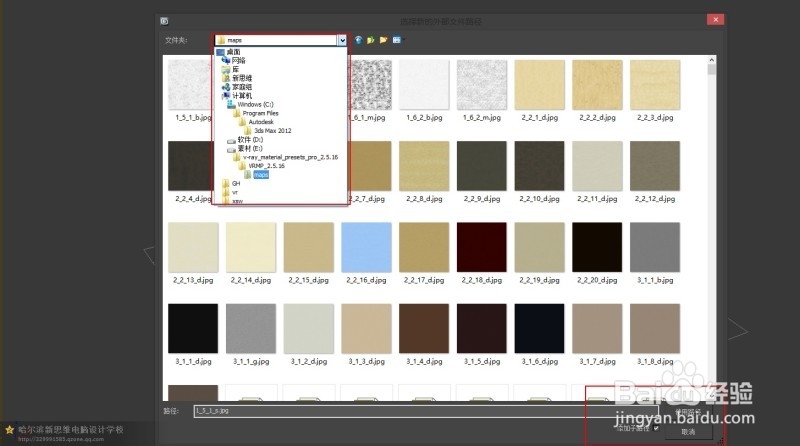Screen dimensions: 800x446
Task: Click the 取消 cancel button
Action: [687, 432]
